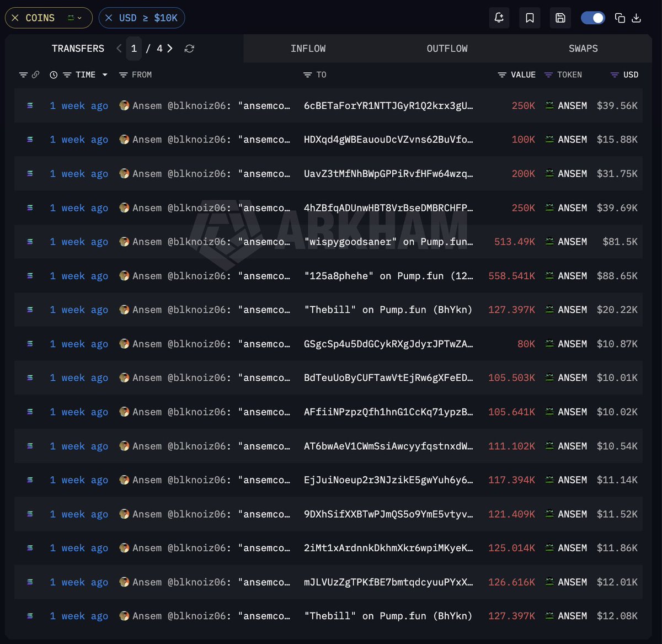This screenshot has width=662, height=644.
Task: Filter by the FROM column
Action: click(123, 74)
